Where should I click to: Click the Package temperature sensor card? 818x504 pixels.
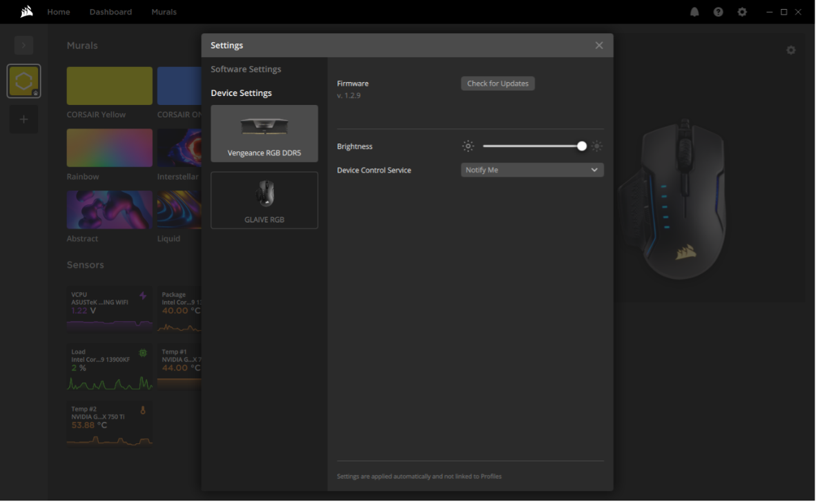click(x=180, y=309)
